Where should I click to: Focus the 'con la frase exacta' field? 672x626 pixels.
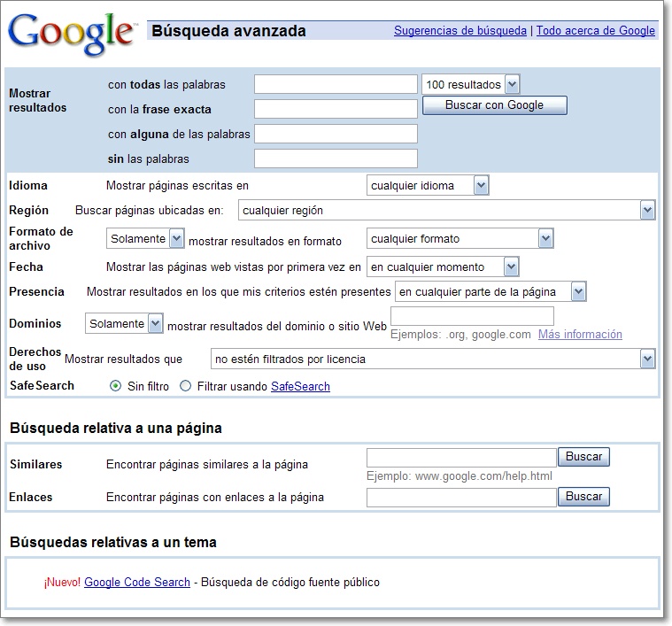[x=336, y=109]
